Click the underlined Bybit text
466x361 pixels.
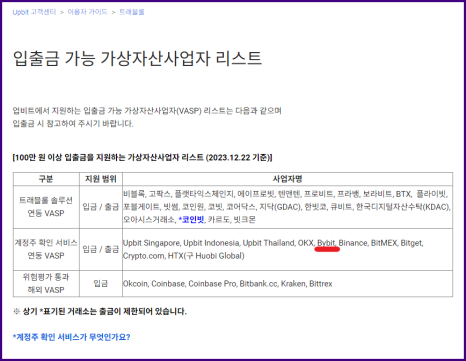click(326, 243)
